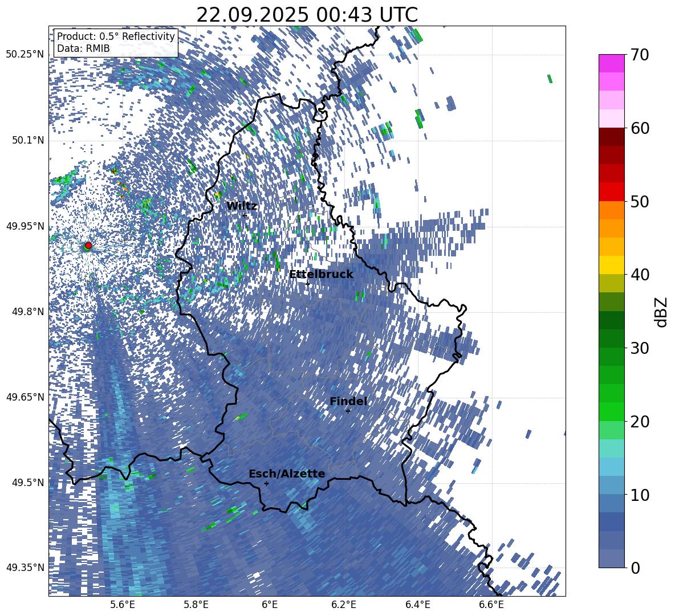The image size is (675, 616).
Task: Click the 20 tick on colorbar
Action: (640, 422)
